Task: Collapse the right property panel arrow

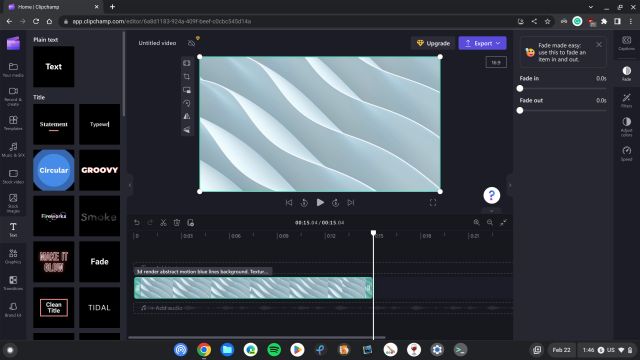Action: 510,185
